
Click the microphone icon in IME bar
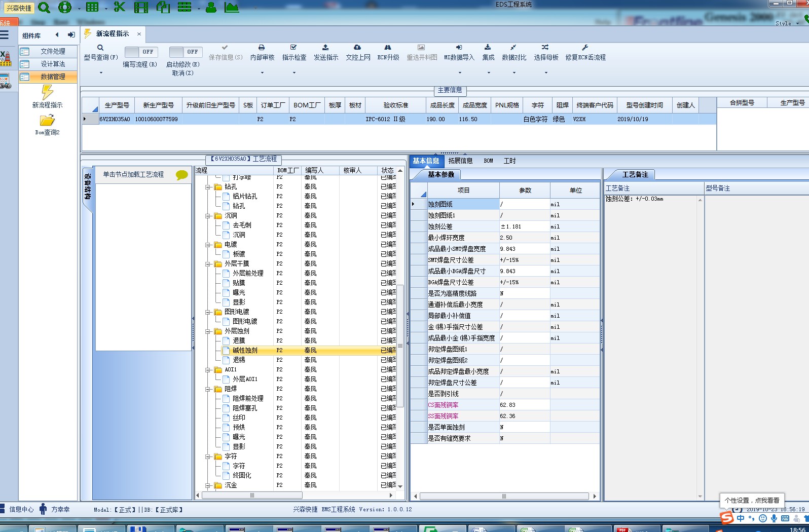pos(774,518)
